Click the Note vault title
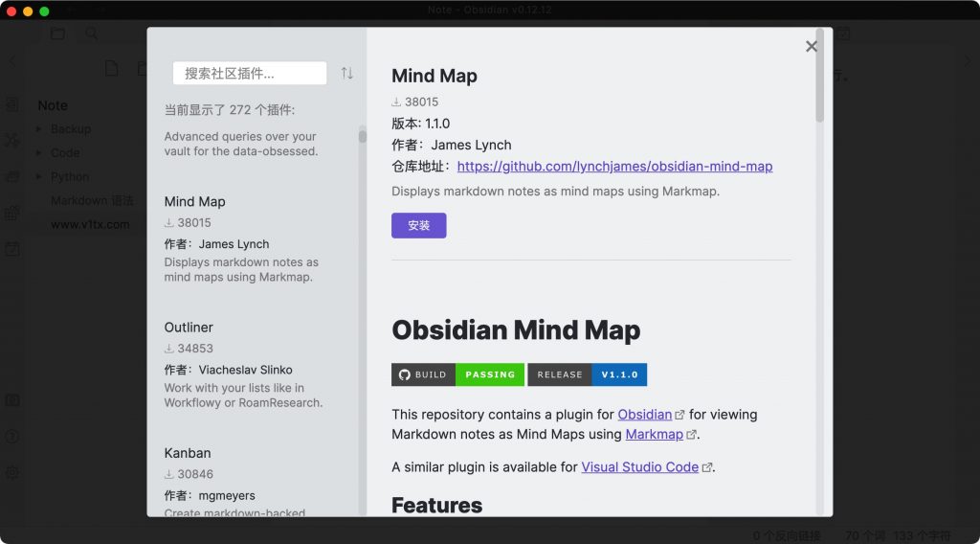 click(53, 105)
